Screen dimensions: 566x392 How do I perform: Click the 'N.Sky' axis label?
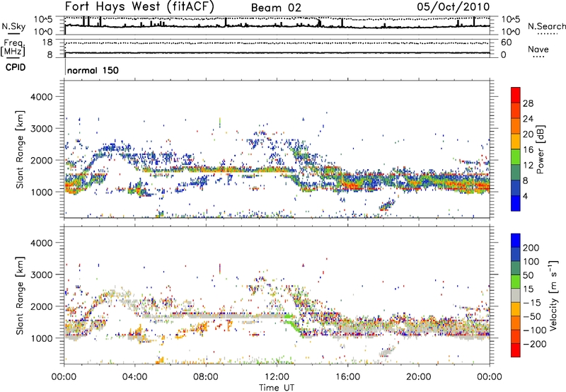[x=13, y=26]
